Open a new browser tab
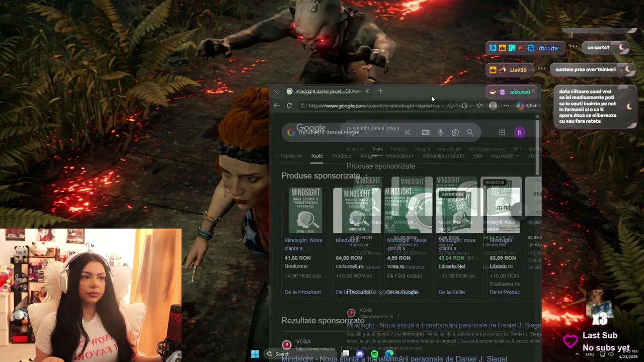 [380, 91]
